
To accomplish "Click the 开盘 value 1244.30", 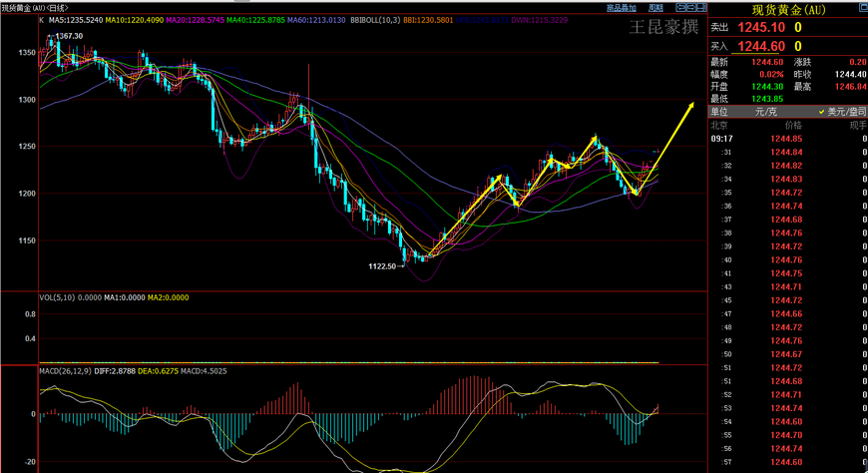I will [767, 87].
